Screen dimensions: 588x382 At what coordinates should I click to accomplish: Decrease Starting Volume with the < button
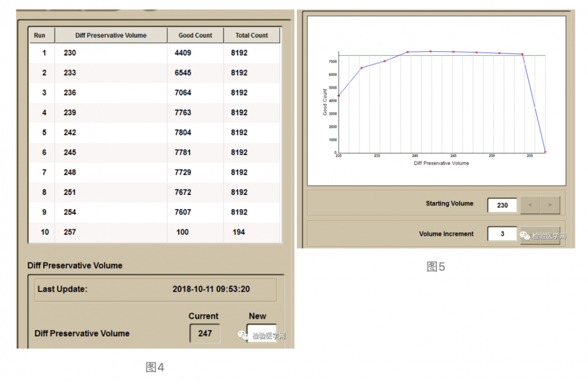(530, 205)
